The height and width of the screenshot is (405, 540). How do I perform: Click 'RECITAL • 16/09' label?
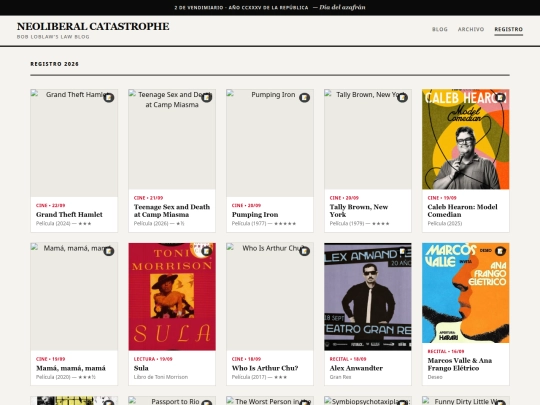pos(446,352)
